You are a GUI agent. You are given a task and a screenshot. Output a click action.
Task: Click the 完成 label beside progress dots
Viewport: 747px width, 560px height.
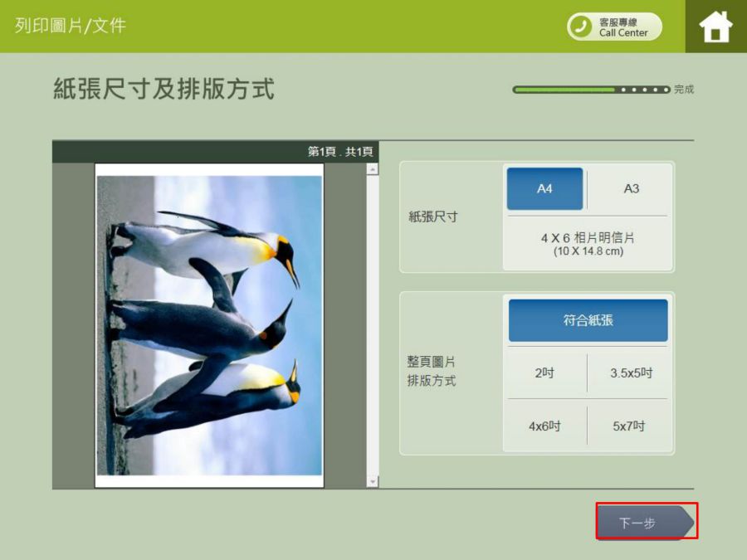click(x=684, y=90)
